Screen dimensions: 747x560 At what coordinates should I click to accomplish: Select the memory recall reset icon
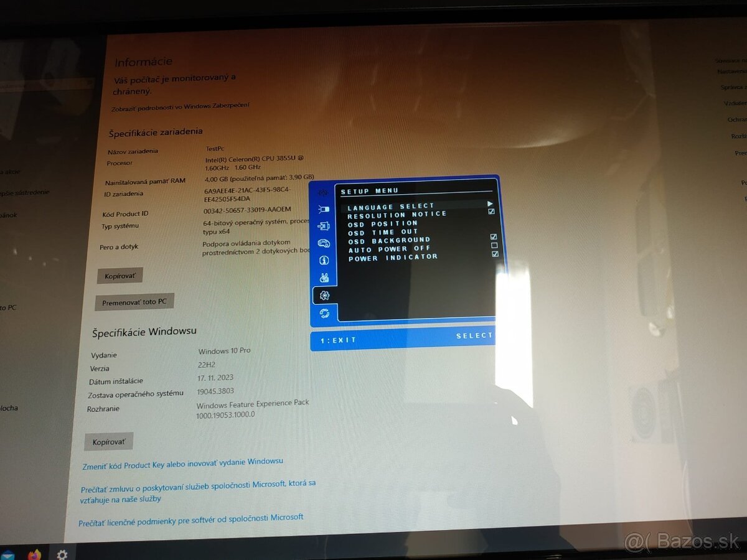[x=324, y=311]
